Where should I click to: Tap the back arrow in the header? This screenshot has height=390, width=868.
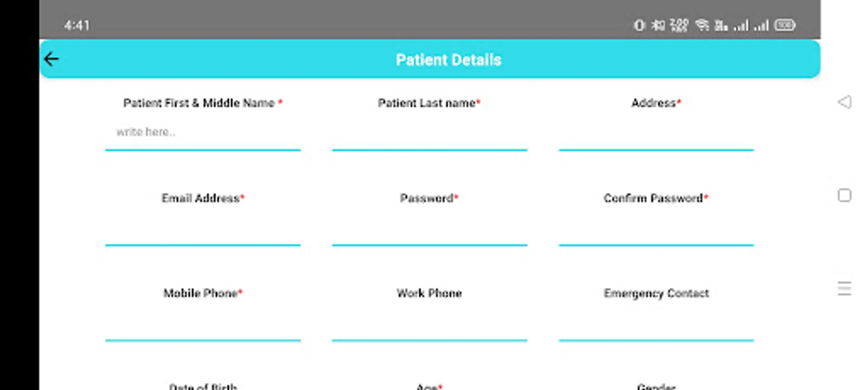click(x=51, y=59)
